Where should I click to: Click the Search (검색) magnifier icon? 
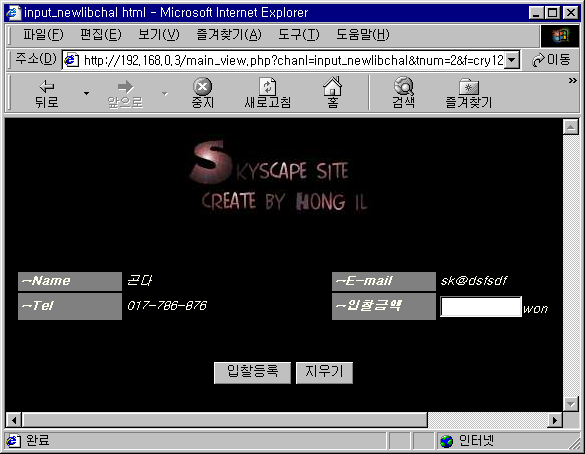pos(403,86)
